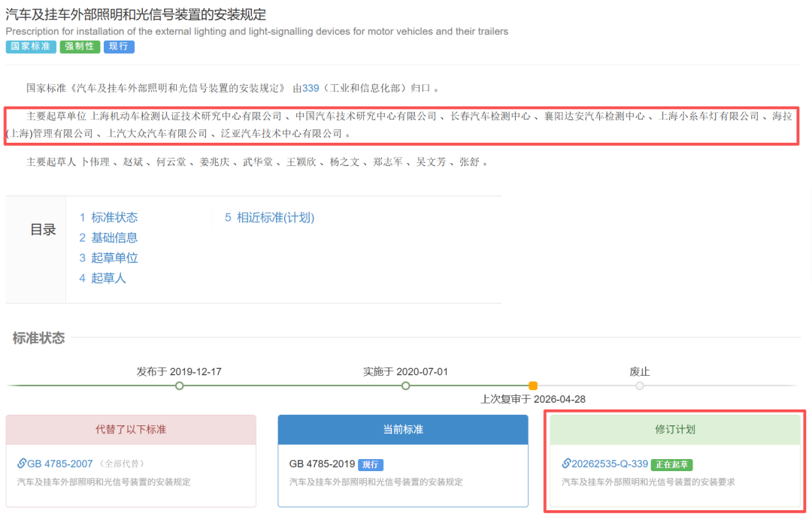
Task: Click the 国家标准 tag badge
Action: coord(31,47)
